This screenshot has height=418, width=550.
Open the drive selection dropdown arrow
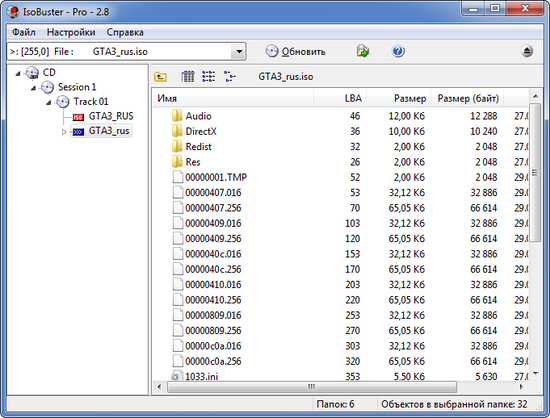pyautogui.click(x=239, y=52)
